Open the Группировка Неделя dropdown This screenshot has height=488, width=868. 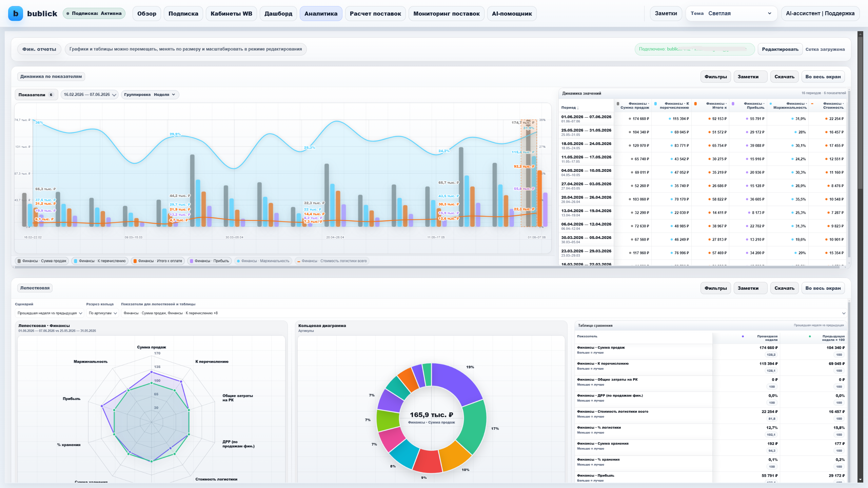point(150,95)
